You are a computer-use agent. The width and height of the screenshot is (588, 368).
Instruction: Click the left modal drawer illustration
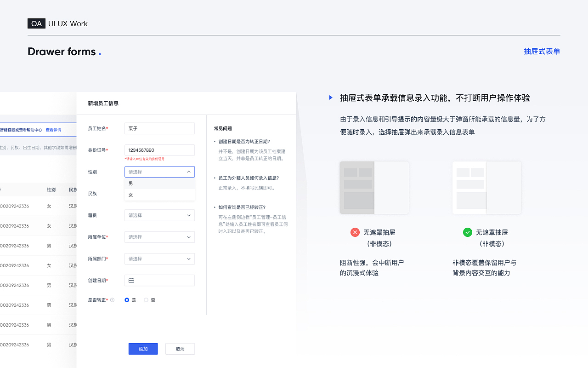pyautogui.click(x=374, y=187)
